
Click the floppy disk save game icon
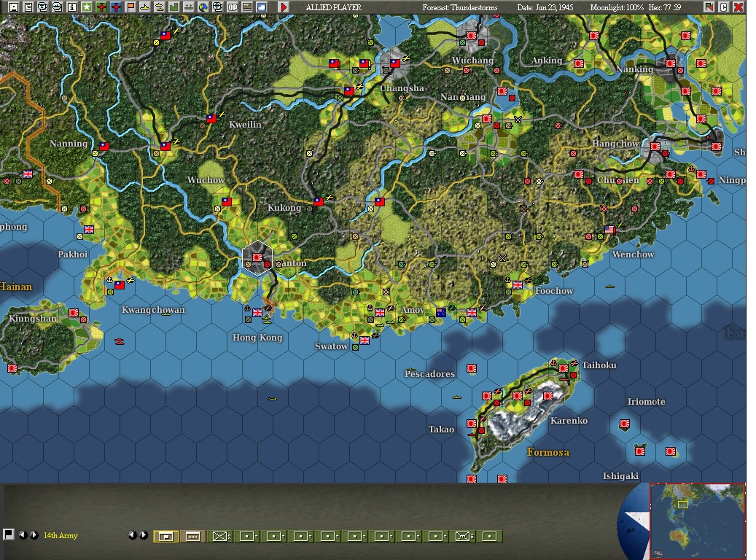(14, 7)
